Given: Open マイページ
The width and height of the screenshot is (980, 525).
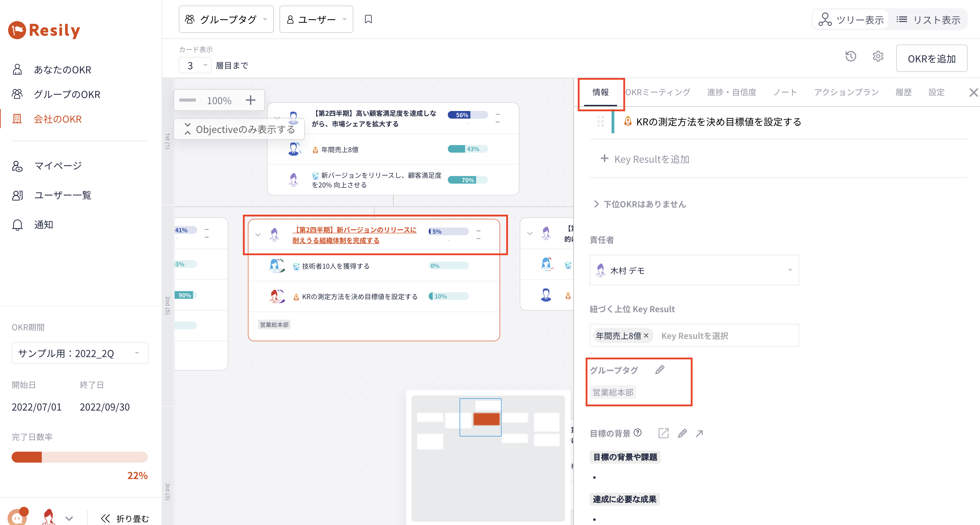Looking at the screenshot, I should click(58, 166).
